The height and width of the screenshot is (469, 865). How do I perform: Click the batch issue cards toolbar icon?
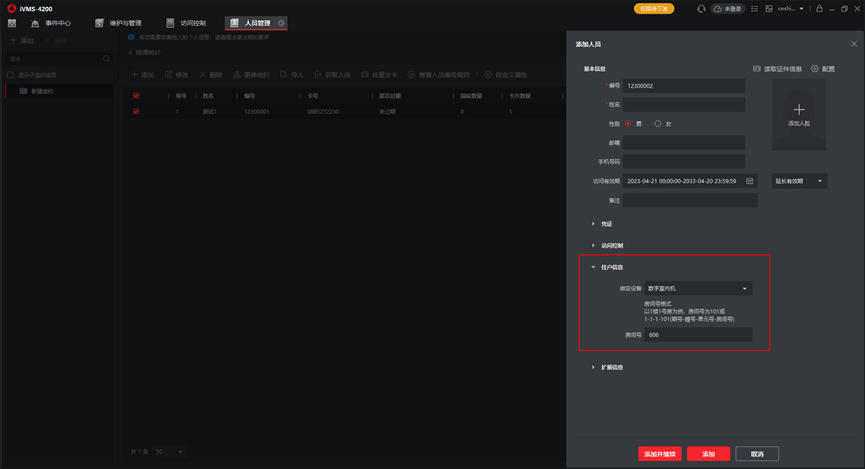(365, 74)
